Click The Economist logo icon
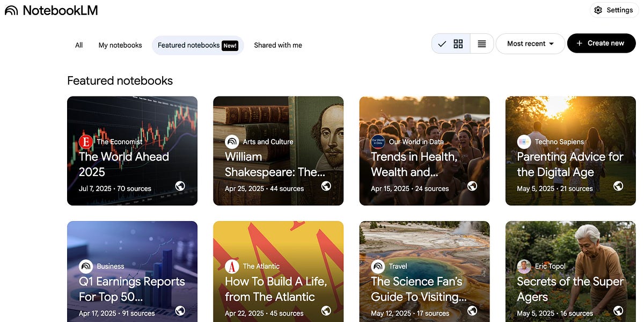Screen dimensions: 644x322 click(x=86, y=142)
